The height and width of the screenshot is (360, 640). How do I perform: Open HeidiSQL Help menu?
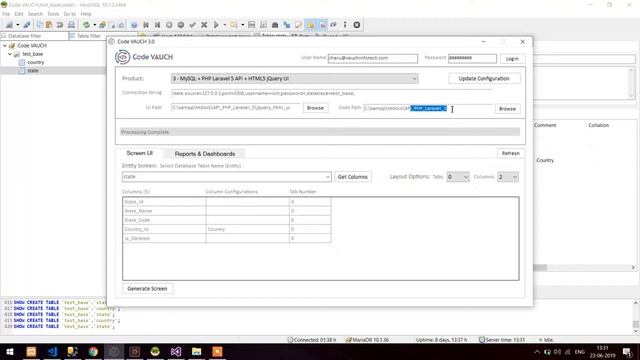(86, 14)
